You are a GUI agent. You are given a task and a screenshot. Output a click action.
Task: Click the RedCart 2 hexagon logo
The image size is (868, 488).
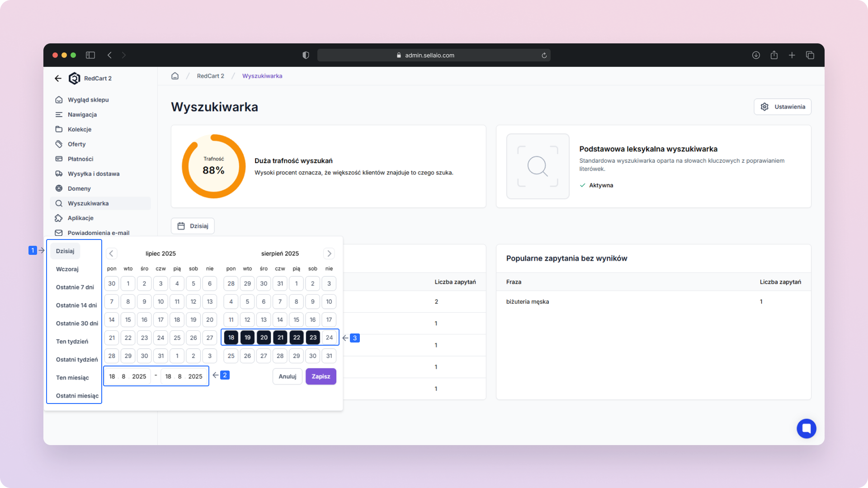pos(74,78)
